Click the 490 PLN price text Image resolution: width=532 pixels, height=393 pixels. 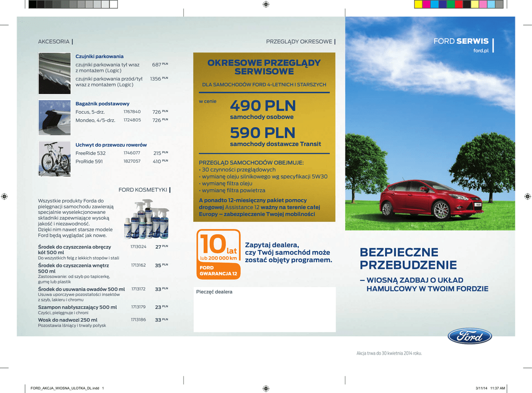point(263,106)
